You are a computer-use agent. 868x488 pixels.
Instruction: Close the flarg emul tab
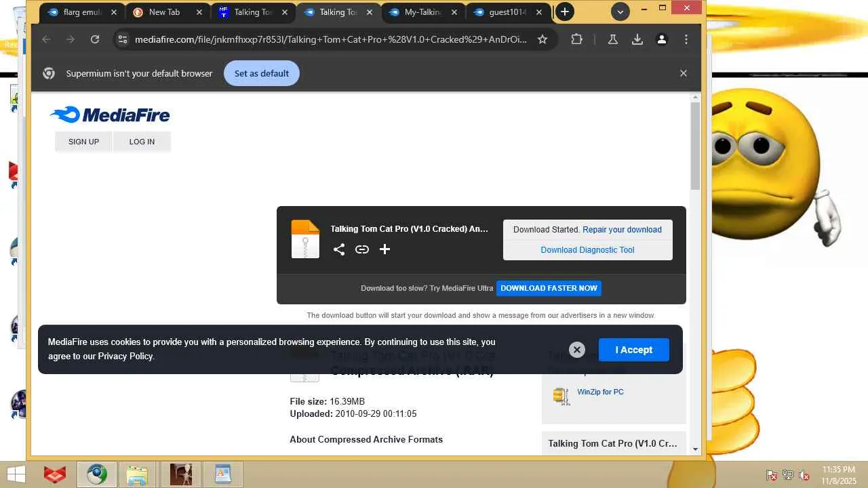pyautogui.click(x=114, y=12)
